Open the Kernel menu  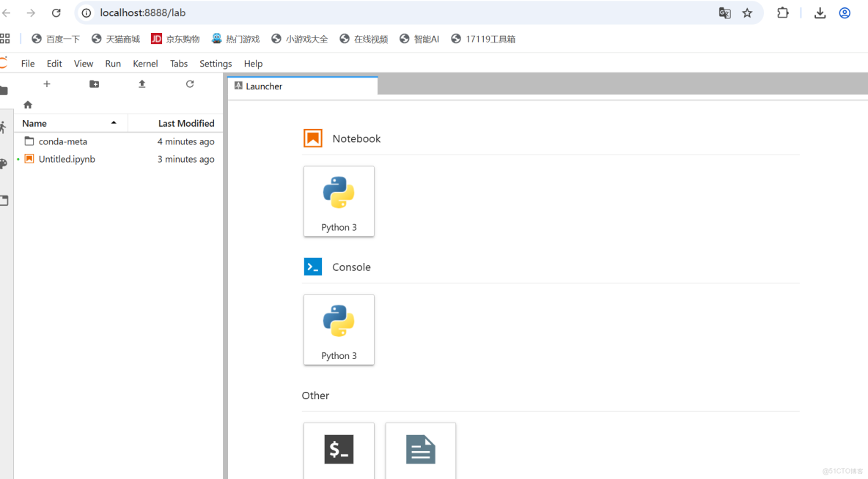(x=146, y=64)
